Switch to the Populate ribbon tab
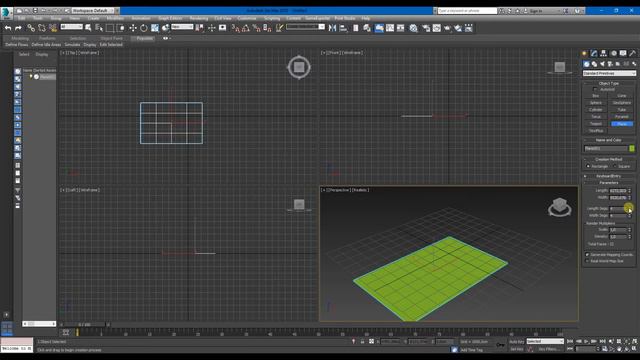 click(144, 38)
